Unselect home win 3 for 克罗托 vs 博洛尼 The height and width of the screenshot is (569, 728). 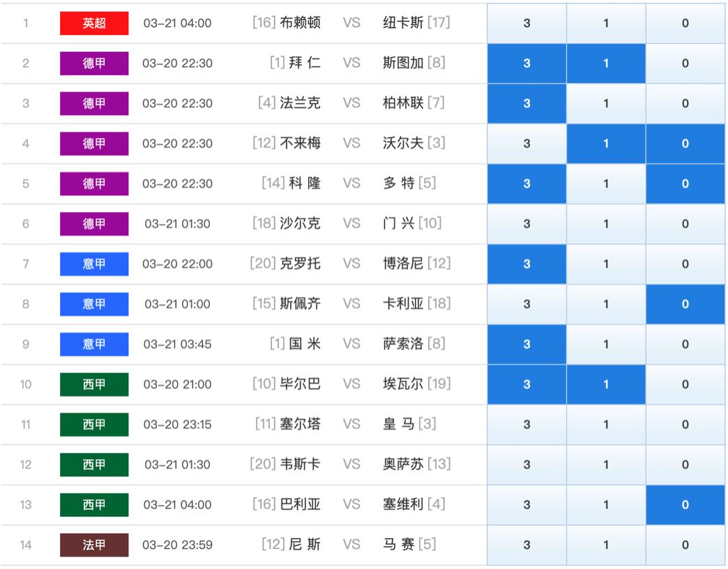tap(526, 264)
